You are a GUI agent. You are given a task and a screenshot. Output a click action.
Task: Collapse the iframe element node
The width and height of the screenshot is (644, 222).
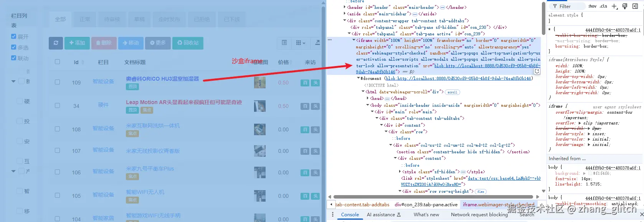(x=354, y=40)
